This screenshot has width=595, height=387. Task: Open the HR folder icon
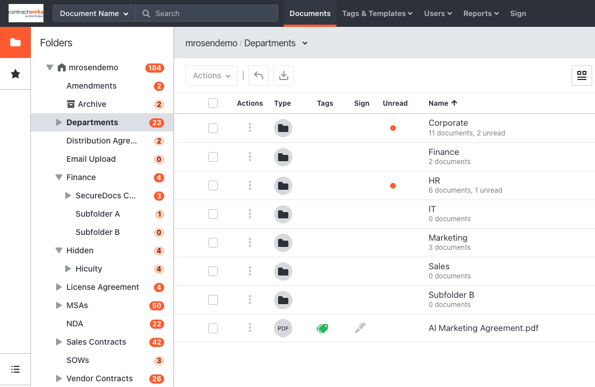283,186
